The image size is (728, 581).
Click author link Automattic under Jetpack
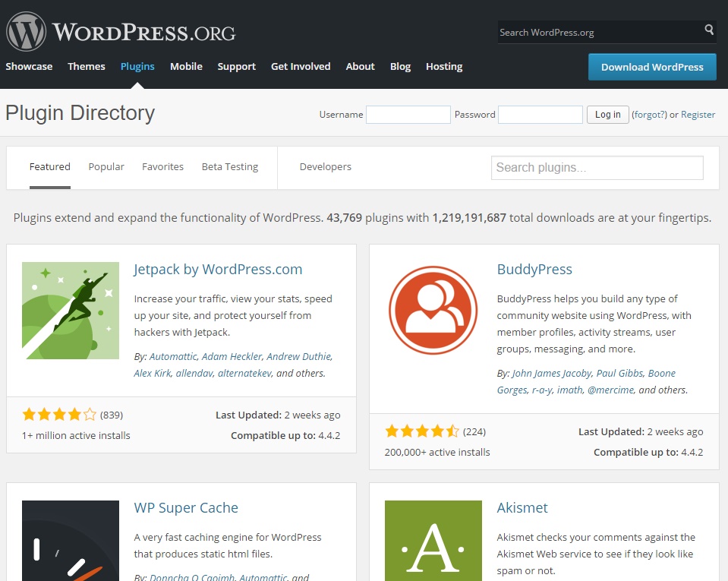coord(173,356)
